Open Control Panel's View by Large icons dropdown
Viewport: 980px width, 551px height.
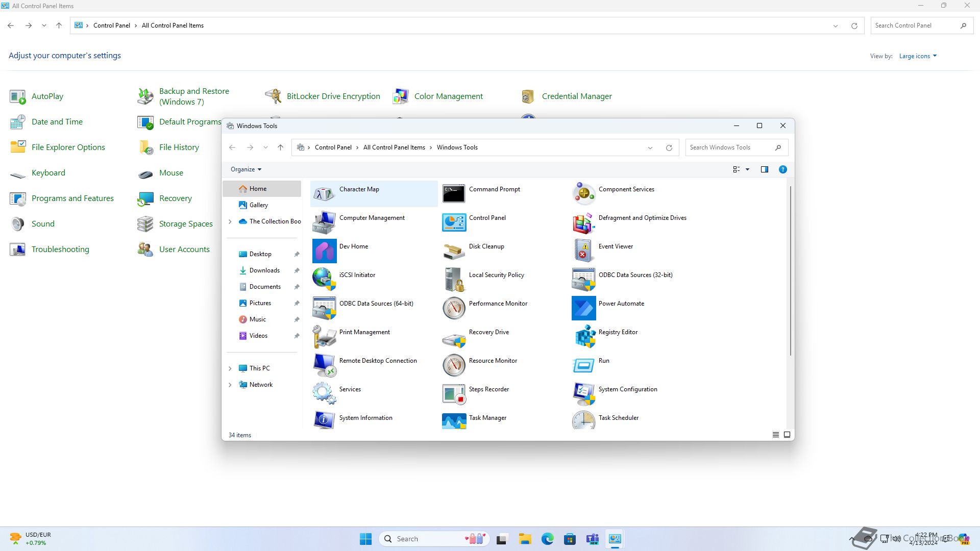(918, 56)
